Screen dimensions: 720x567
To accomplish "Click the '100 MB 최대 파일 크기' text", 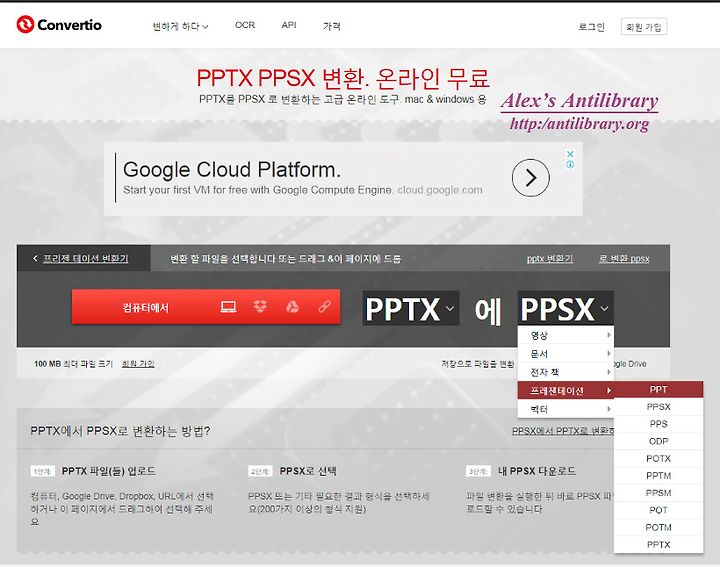I will pos(73,364).
